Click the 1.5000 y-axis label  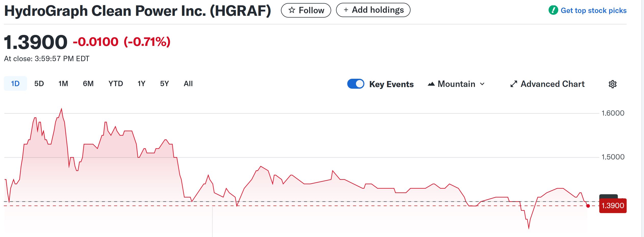pos(613,157)
